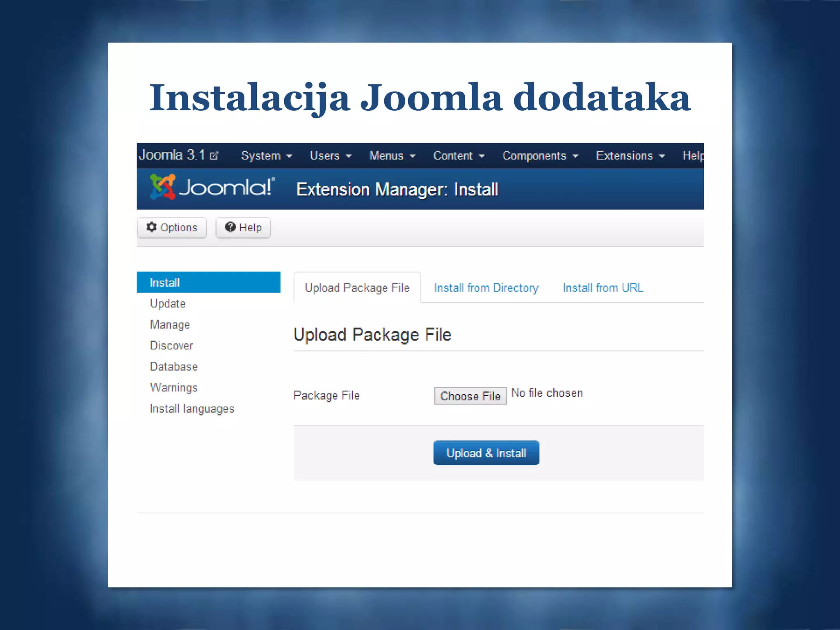Image resolution: width=840 pixels, height=630 pixels.
Task: Switch to Install from Directory tab
Action: (486, 288)
